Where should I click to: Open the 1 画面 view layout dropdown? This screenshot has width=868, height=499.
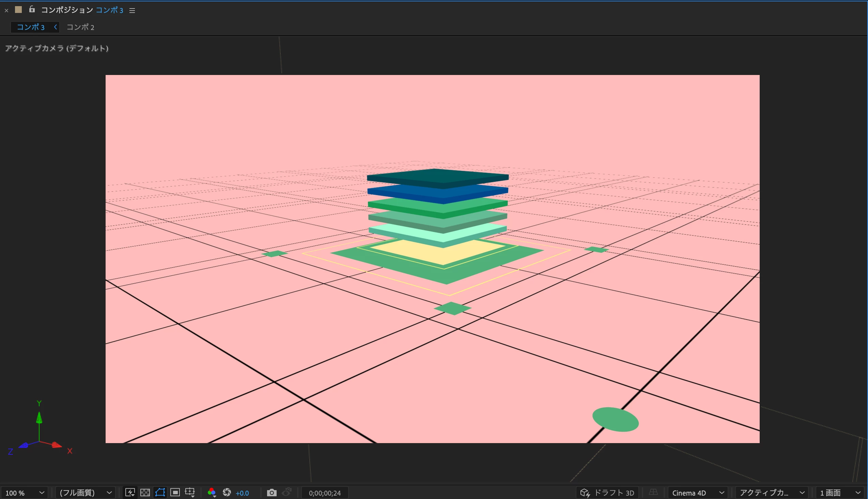[840, 493]
